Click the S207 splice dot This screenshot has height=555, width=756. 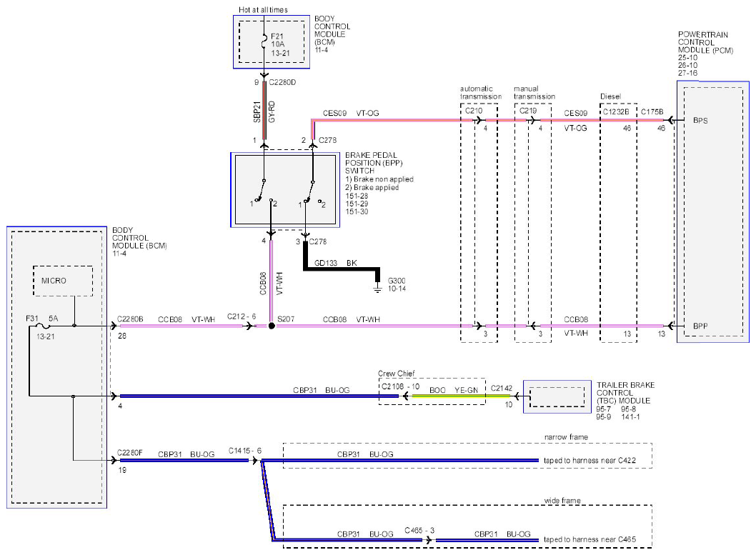[272, 326]
